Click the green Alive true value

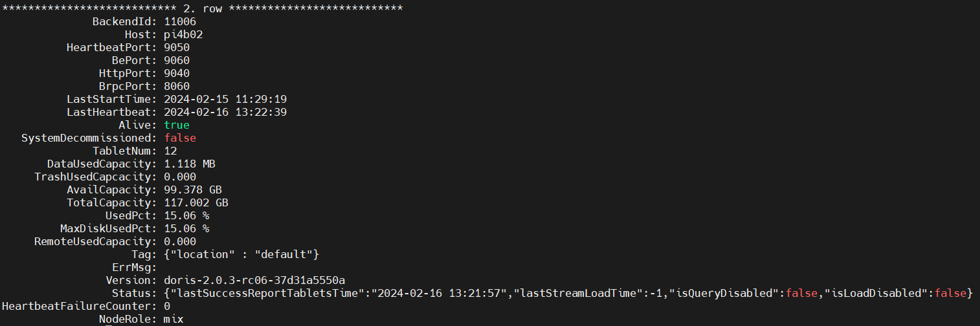pyautogui.click(x=177, y=125)
